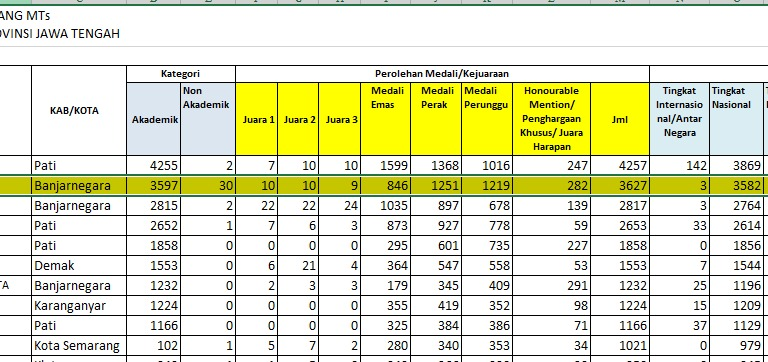Image resolution: width=768 pixels, height=362 pixels.
Task: Select the Non Akademik column header
Action: [208, 119]
